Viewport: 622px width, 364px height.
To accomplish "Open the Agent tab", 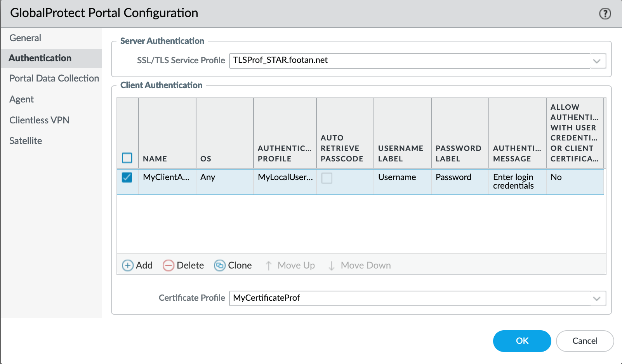I will [51, 99].
